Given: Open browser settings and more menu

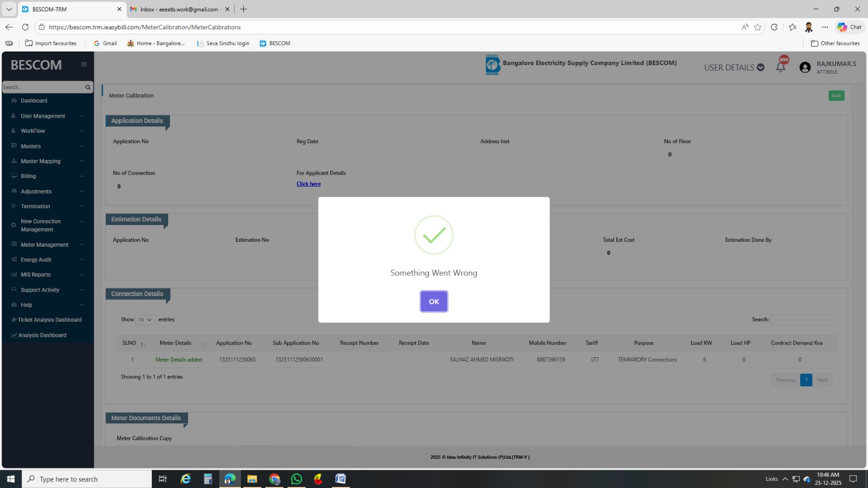Looking at the screenshot, I should coord(825,27).
